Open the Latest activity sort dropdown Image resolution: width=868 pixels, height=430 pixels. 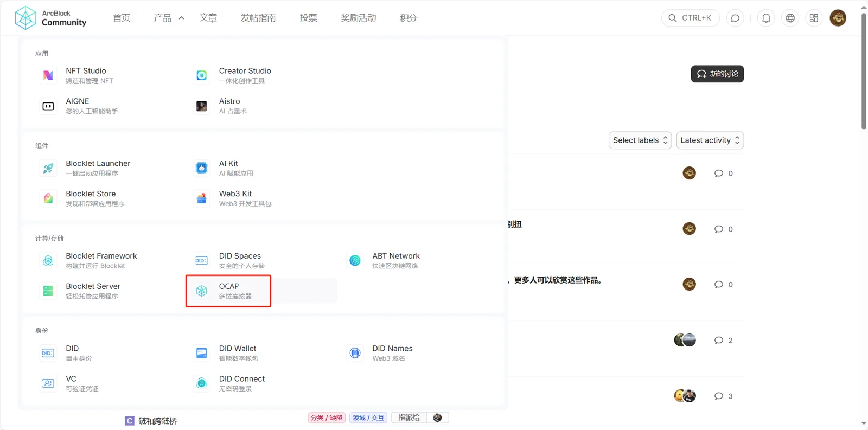(x=710, y=140)
